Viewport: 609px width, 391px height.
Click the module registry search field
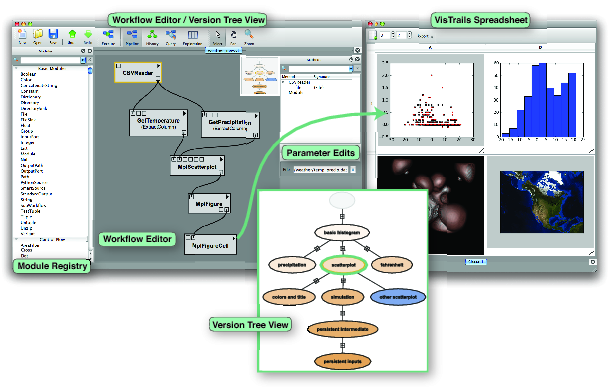(50, 60)
